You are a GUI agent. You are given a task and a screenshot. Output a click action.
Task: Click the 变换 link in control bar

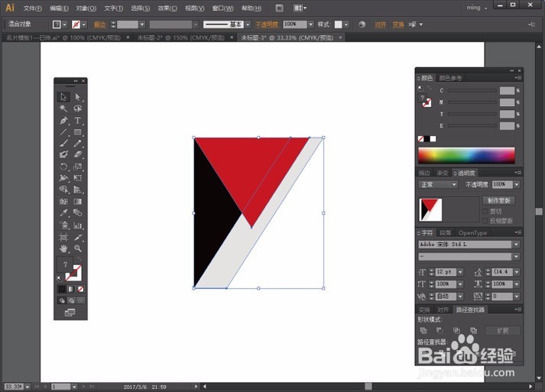point(398,24)
